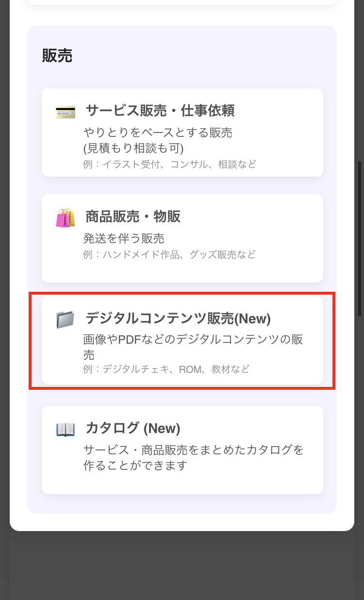The height and width of the screenshot is (600, 364).
Task: Click the 販売 section heading
Action: 57,56
